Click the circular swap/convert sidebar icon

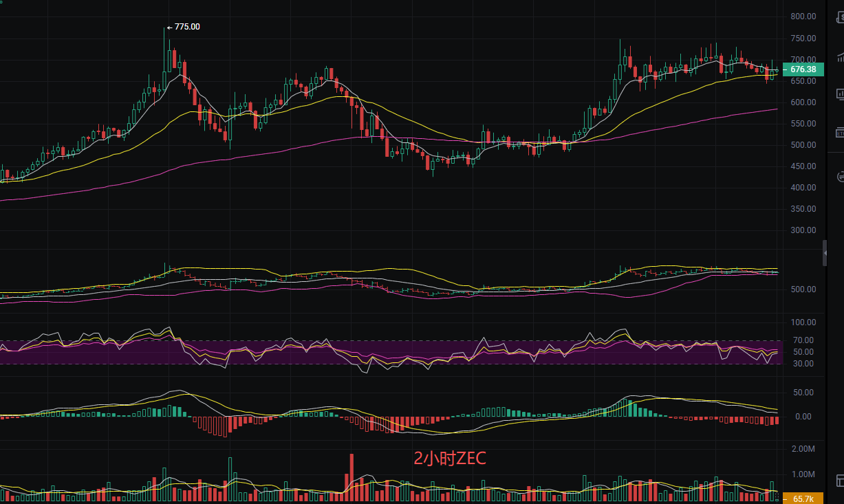coord(840,177)
